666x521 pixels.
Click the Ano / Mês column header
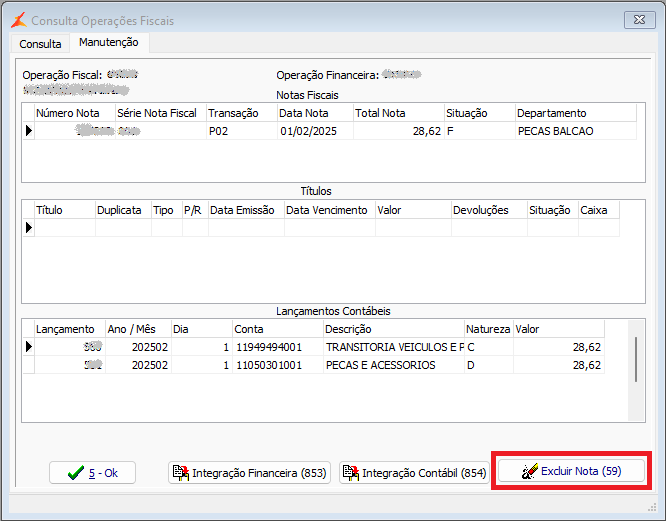coord(138,329)
